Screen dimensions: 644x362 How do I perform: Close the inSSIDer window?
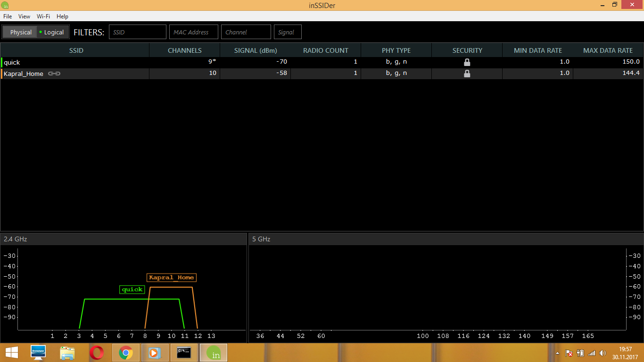632,5
